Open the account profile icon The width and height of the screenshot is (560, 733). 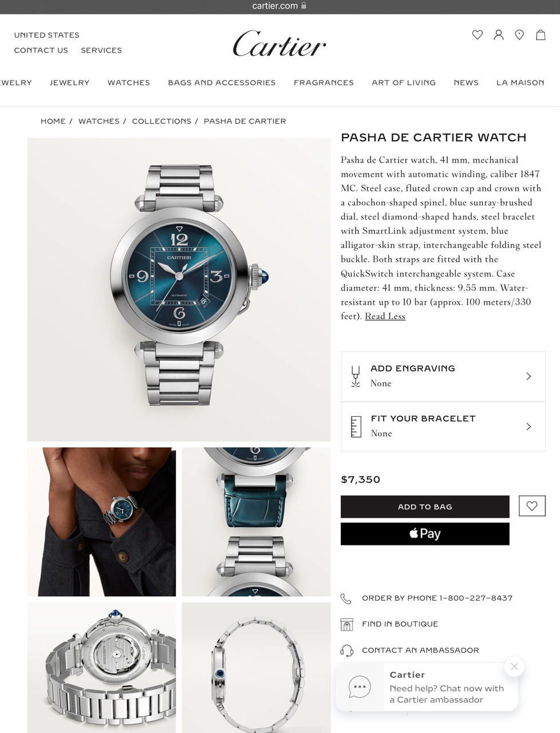point(499,35)
